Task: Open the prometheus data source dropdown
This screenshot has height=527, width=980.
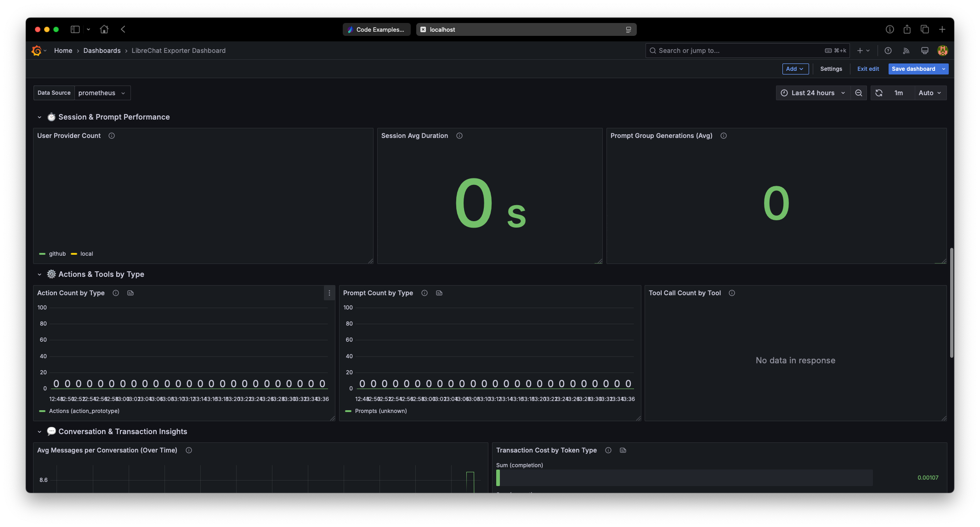Action: 102,93
